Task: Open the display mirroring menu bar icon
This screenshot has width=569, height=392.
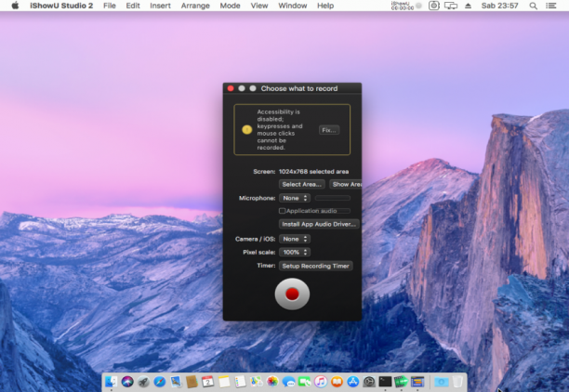Action: tap(451, 6)
